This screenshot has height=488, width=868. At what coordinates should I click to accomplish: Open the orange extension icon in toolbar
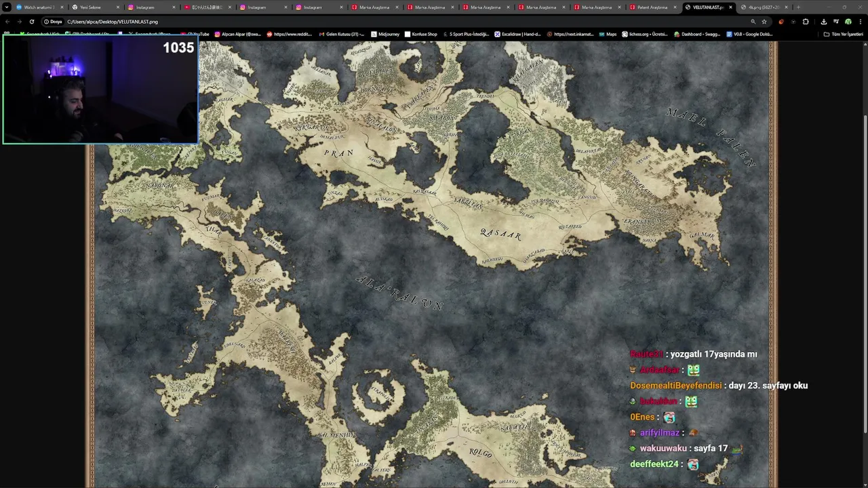(x=781, y=22)
